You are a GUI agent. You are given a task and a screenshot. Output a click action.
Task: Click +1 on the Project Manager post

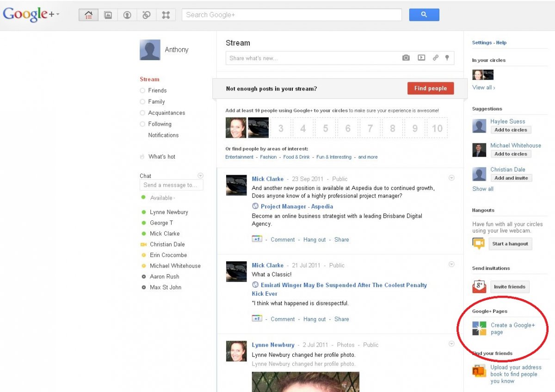257,239
